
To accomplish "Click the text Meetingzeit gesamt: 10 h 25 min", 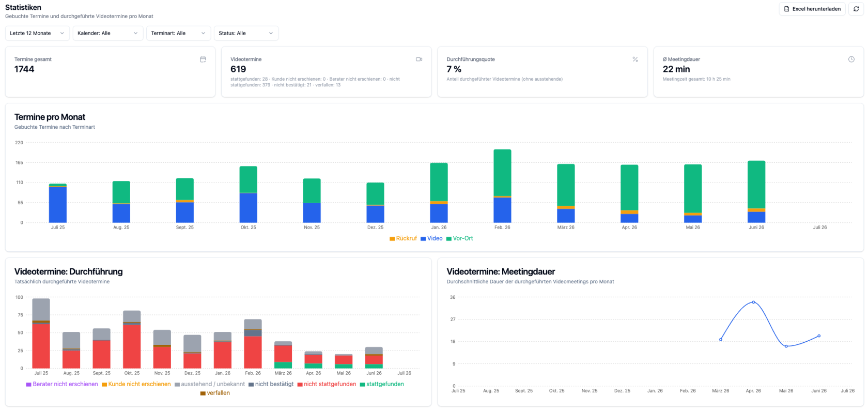I will tap(696, 79).
